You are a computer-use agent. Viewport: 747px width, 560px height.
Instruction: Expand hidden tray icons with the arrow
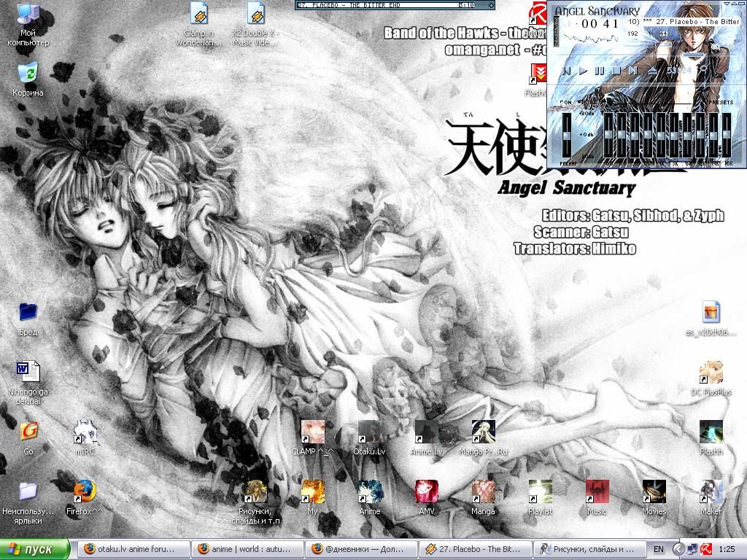point(679,549)
